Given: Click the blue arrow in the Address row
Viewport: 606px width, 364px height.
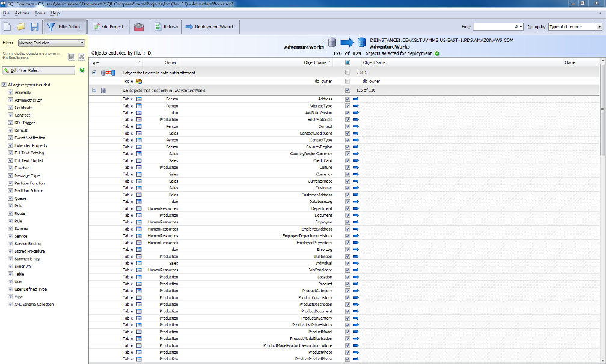Looking at the screenshot, I should [x=356, y=99].
